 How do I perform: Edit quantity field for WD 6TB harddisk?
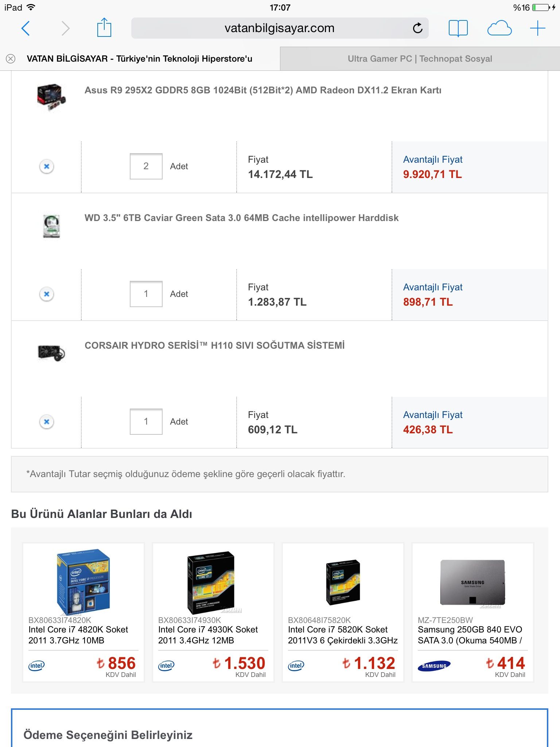click(146, 294)
